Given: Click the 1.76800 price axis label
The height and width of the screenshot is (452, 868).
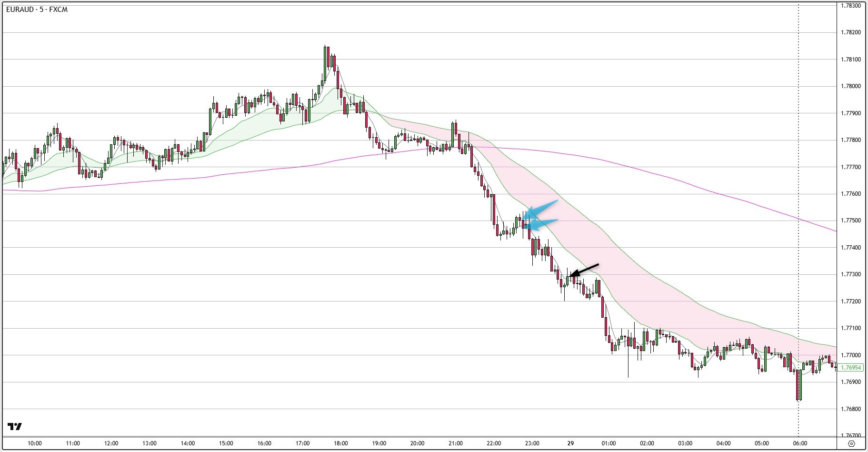Looking at the screenshot, I should [851, 409].
